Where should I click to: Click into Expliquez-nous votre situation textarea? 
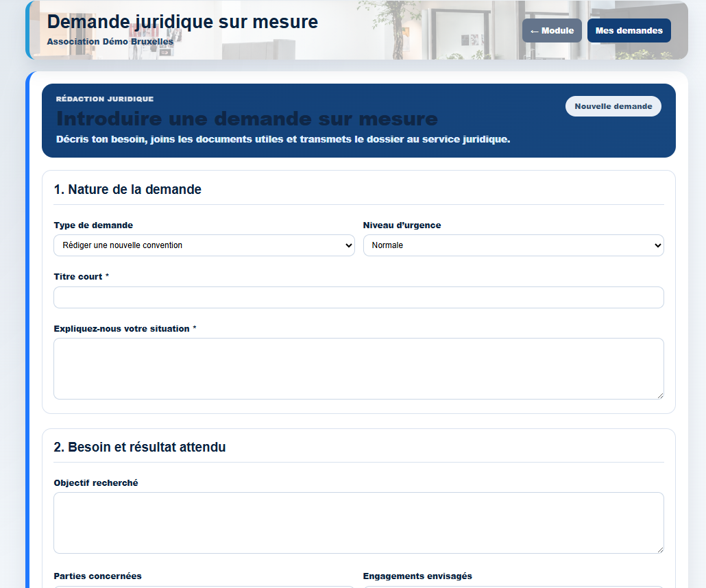(358, 369)
